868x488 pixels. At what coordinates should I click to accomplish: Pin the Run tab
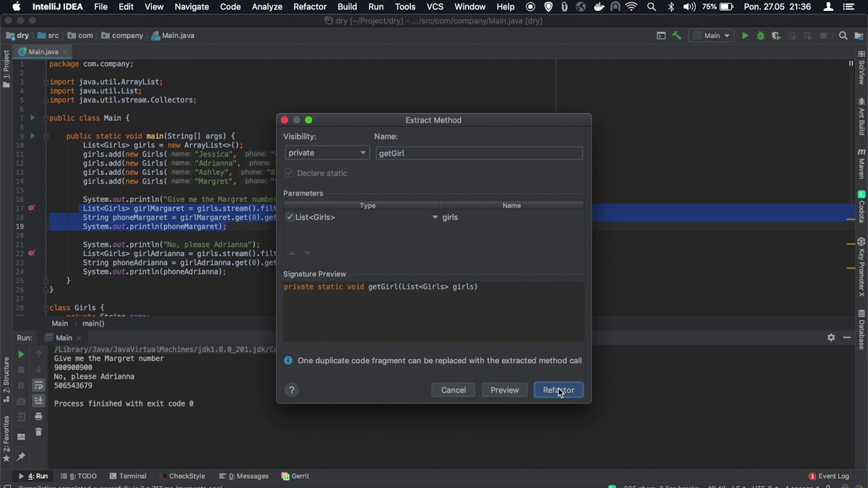[21, 456]
